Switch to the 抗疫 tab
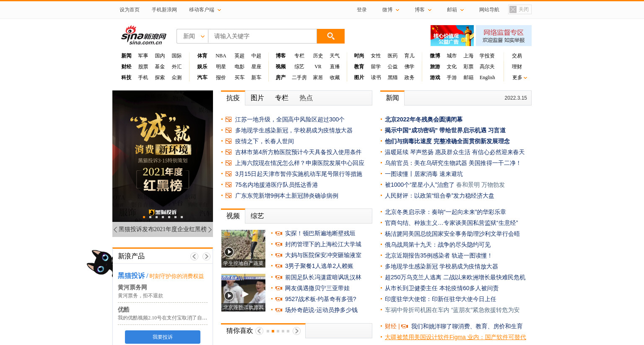The image size is (644, 345). pos(233,98)
